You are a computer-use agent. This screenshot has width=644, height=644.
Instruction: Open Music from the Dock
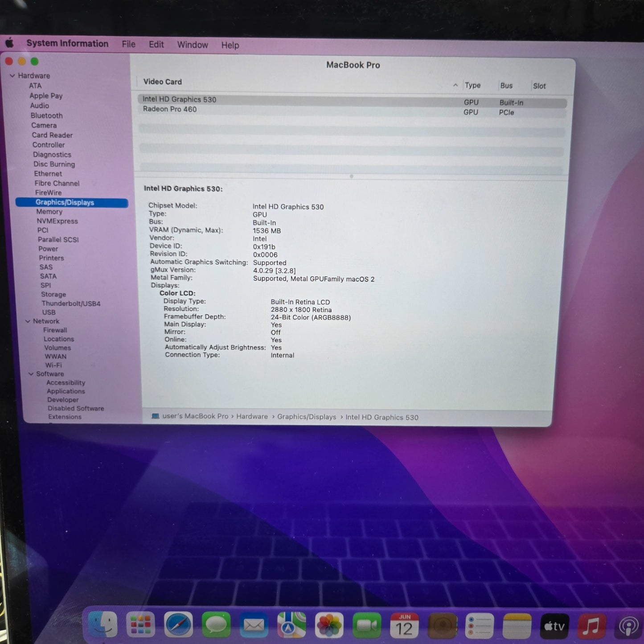tap(592, 627)
